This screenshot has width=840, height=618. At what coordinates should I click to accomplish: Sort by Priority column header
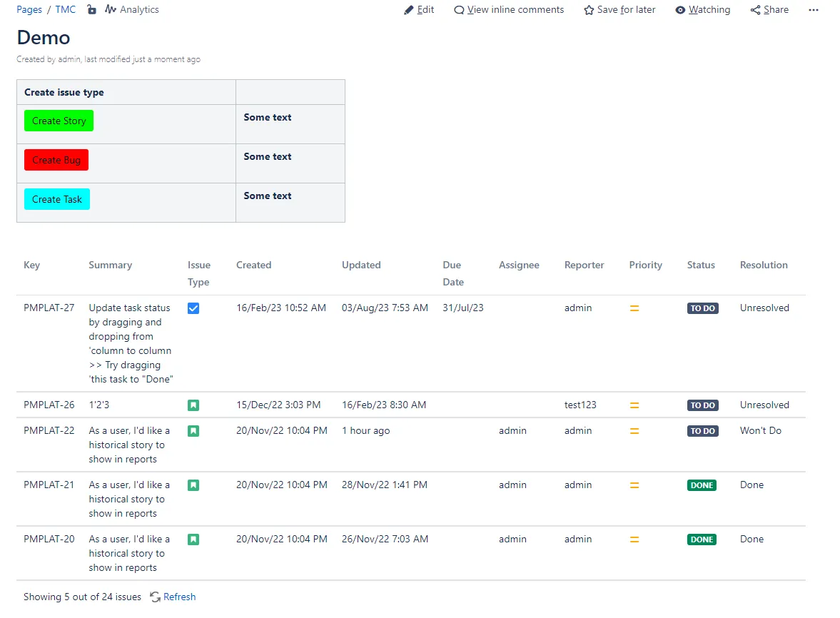pos(646,265)
